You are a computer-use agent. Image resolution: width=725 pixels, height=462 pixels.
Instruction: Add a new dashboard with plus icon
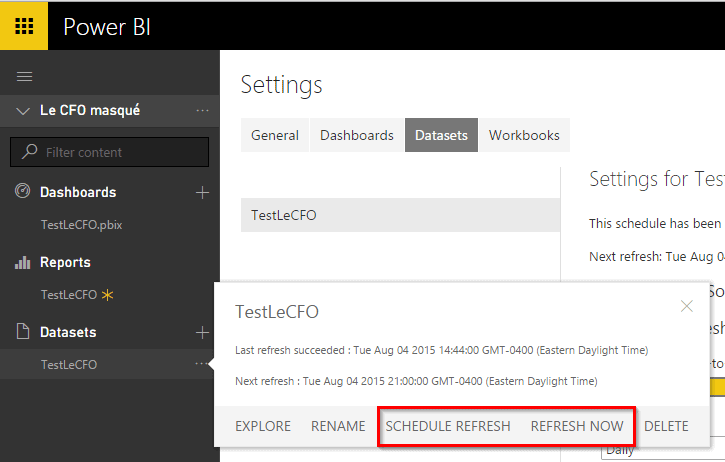coord(202,192)
